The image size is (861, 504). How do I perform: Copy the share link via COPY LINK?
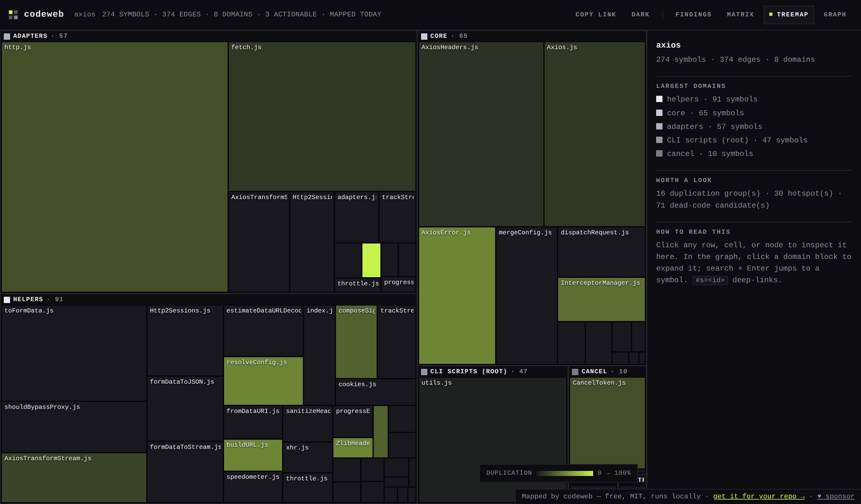point(596,14)
